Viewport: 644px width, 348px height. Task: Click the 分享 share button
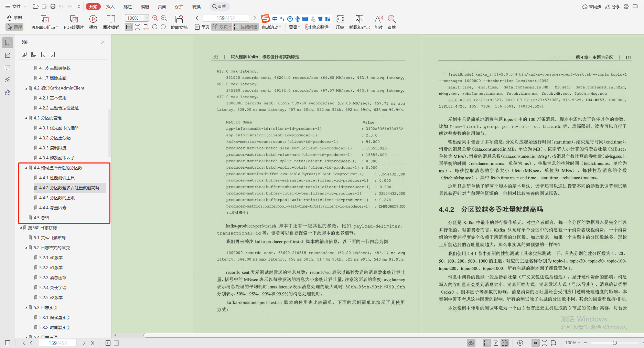(613, 7)
